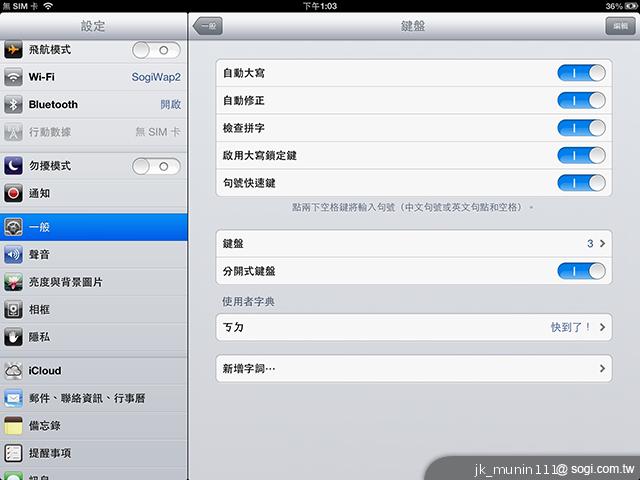Open Picture Frame 相框 settings
Image resolution: width=640 pixels, height=480 pixels.
click(93, 310)
